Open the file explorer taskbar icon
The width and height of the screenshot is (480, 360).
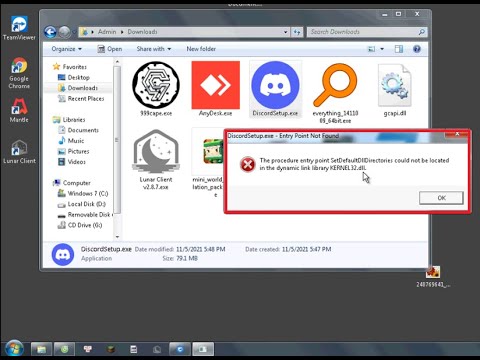coord(41,349)
